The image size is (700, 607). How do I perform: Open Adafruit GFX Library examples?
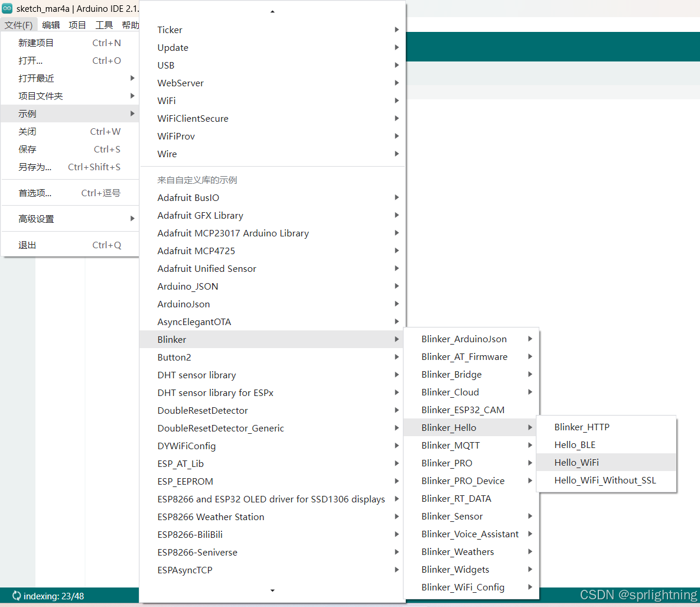272,215
